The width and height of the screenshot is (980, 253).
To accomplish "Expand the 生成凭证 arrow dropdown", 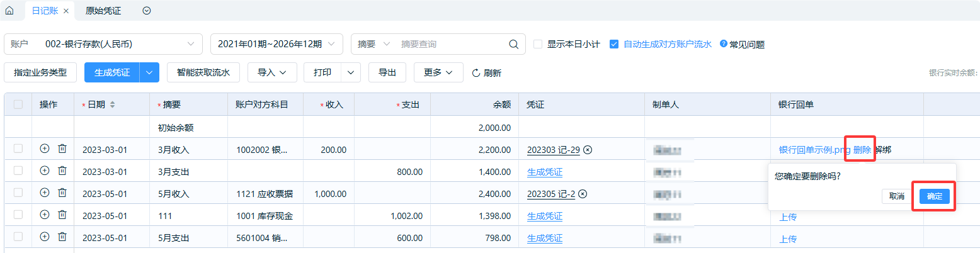I will point(149,72).
